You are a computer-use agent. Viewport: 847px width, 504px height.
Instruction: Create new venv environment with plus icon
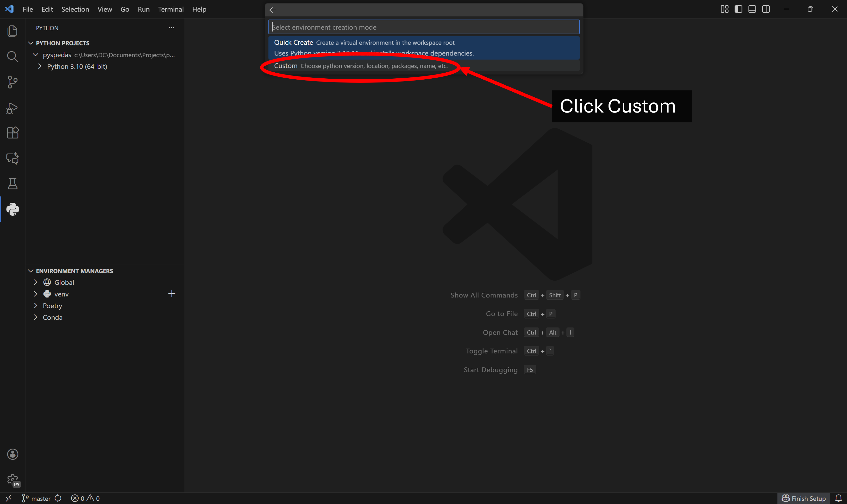[x=172, y=294]
